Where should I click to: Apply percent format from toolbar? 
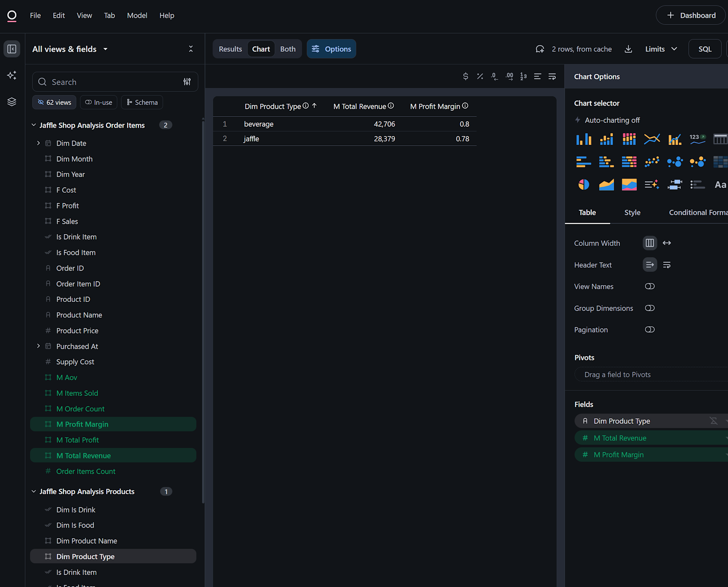(x=480, y=76)
